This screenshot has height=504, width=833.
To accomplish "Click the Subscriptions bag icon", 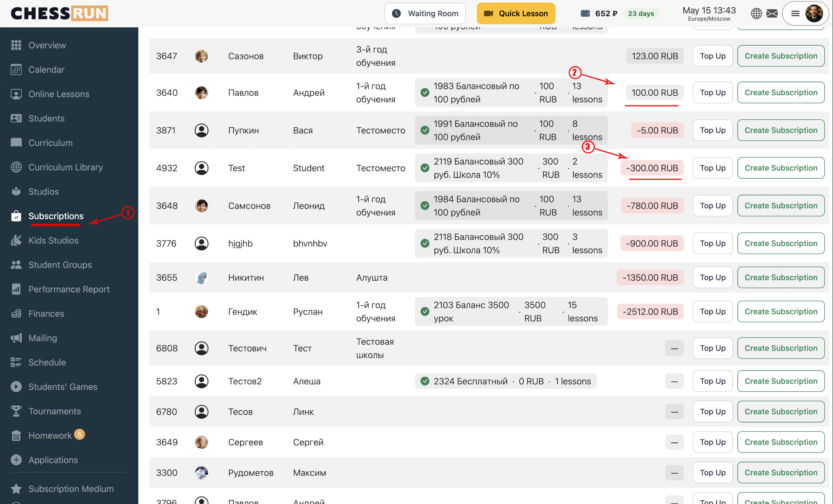I will [16, 216].
